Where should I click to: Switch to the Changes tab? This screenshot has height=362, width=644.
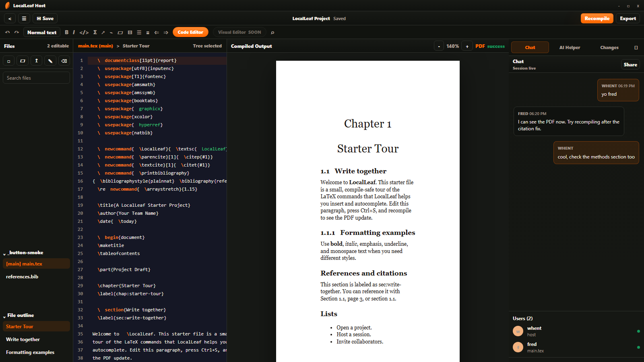(x=609, y=47)
